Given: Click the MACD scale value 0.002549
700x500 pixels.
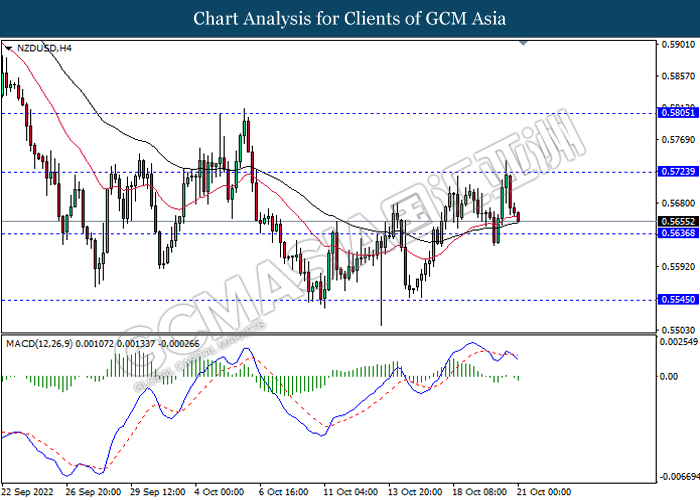Looking at the screenshot, I should tap(679, 342).
